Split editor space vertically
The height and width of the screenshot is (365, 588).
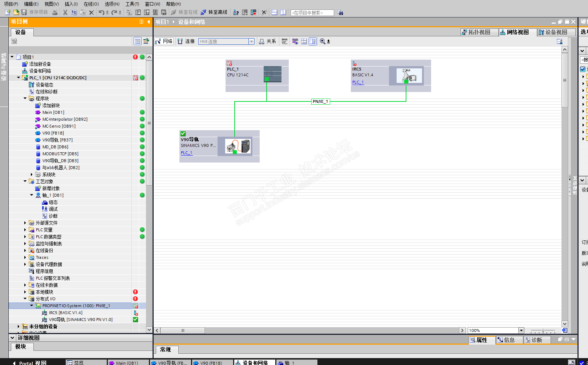pyautogui.click(x=283, y=12)
